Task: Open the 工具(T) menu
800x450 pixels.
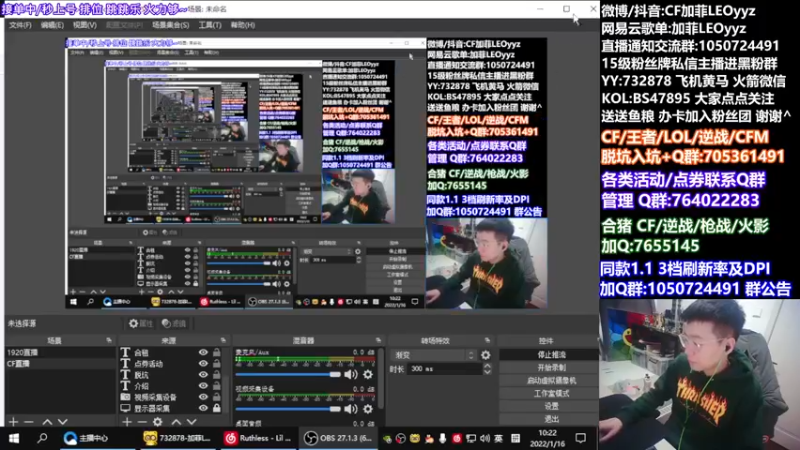Action: (210, 25)
